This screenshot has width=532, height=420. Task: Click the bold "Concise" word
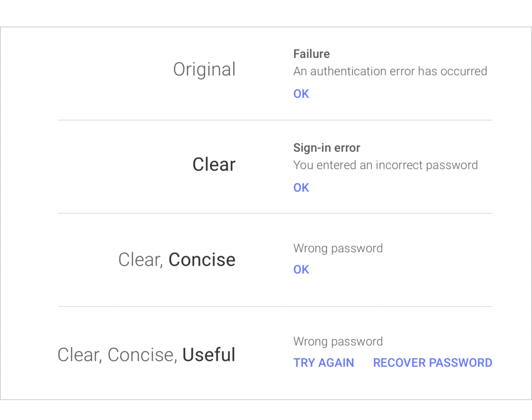click(202, 260)
